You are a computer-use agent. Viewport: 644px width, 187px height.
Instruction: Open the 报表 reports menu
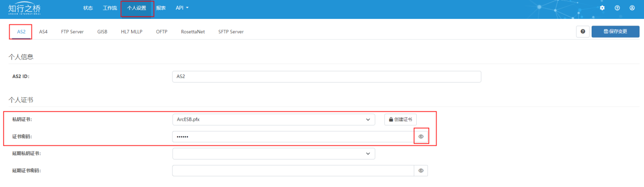(x=161, y=8)
